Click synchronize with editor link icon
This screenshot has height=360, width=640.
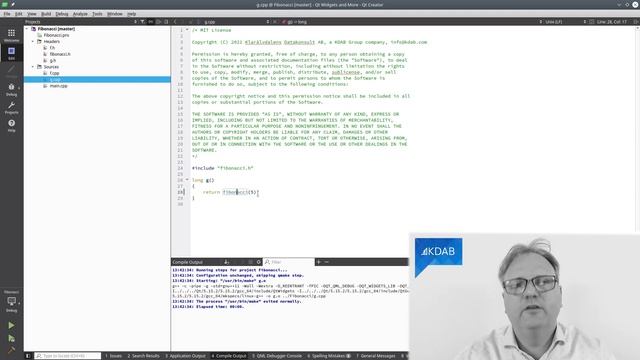[x=150, y=22]
